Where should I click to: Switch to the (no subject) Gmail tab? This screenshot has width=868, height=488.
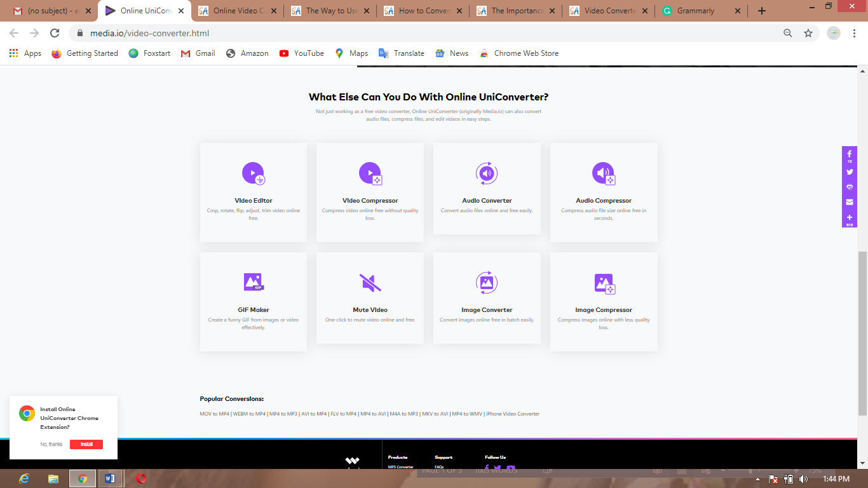[x=51, y=11]
